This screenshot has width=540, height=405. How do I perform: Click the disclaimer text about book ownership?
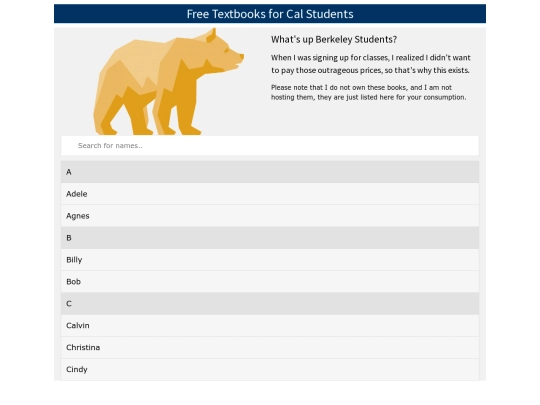pyautogui.click(x=368, y=92)
